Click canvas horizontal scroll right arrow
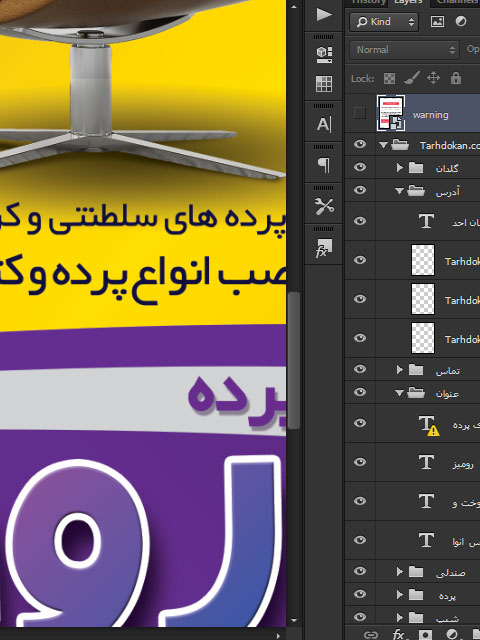This screenshot has height=640, width=480. pos(278,635)
